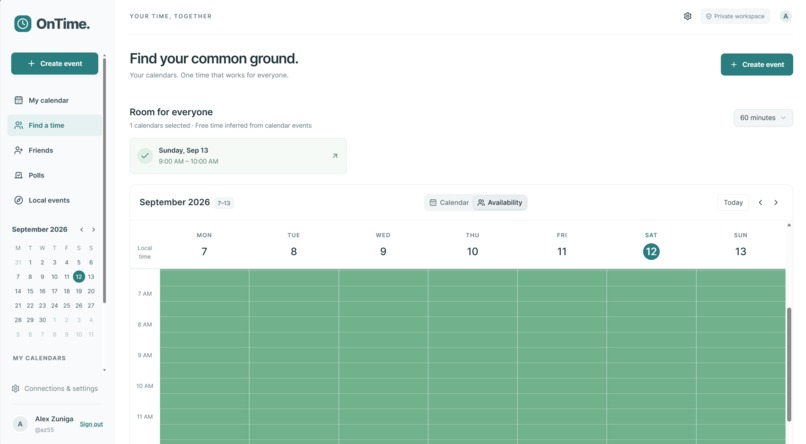
Task: Click the Local events compass icon
Action: coord(19,200)
